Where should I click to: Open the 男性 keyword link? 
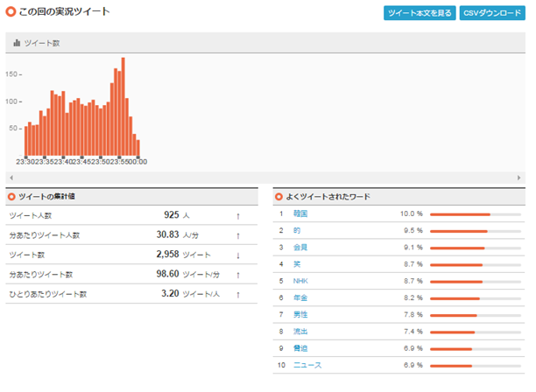point(300,314)
